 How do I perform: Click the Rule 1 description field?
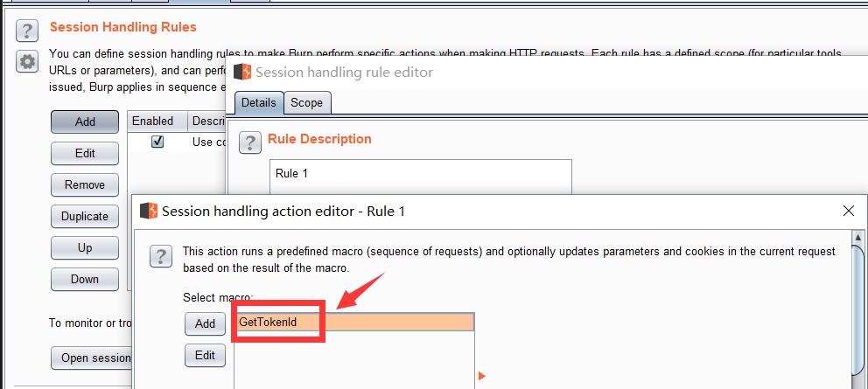point(420,173)
